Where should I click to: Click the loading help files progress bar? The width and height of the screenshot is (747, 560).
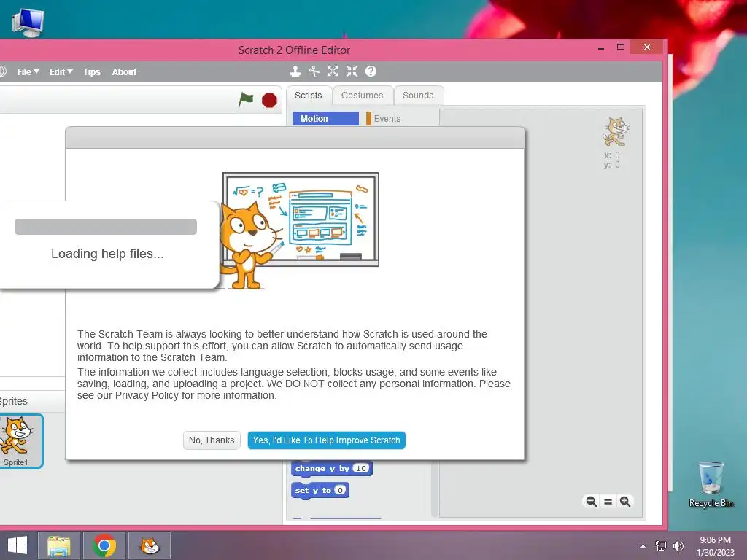106,227
